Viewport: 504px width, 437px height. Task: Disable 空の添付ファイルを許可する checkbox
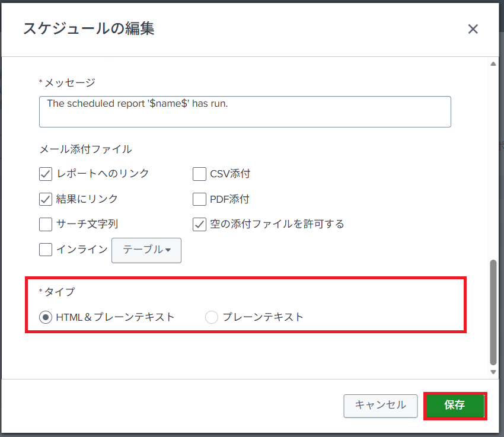tap(199, 224)
